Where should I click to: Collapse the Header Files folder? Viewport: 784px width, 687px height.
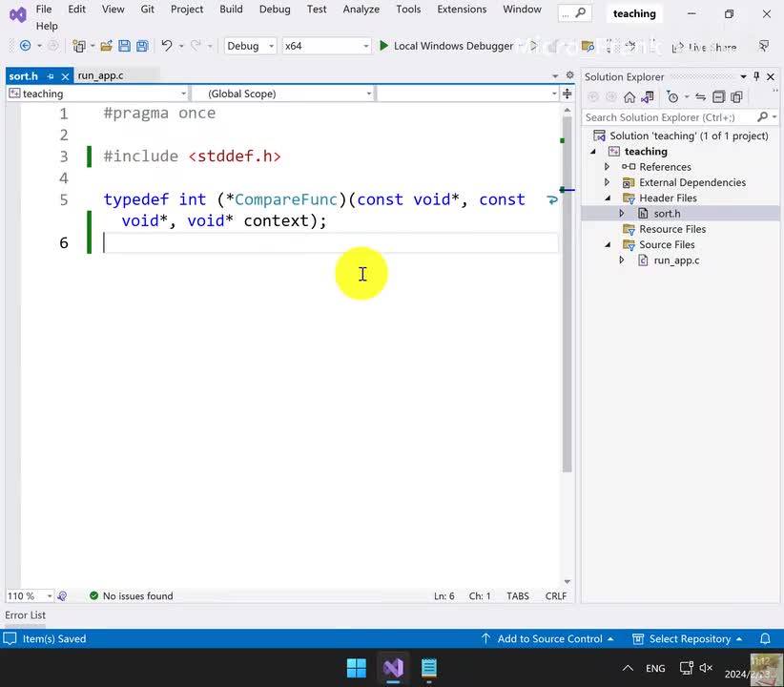coord(608,198)
